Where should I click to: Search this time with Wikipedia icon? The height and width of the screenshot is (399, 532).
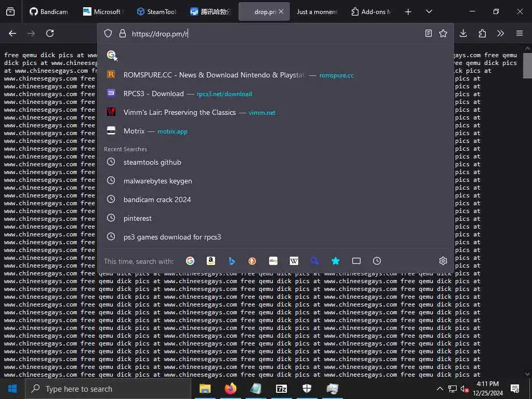click(x=294, y=261)
